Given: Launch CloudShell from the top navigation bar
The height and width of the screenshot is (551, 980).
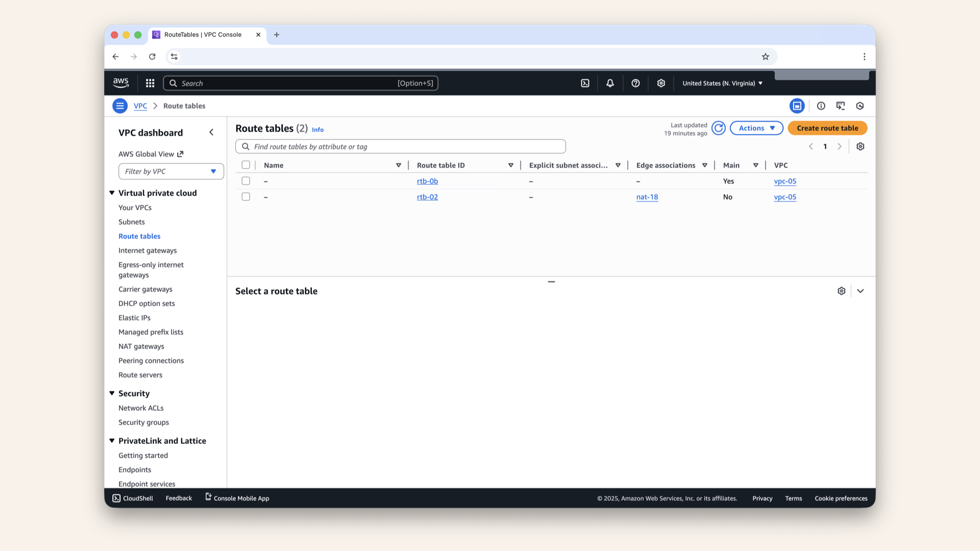Looking at the screenshot, I should coord(585,83).
